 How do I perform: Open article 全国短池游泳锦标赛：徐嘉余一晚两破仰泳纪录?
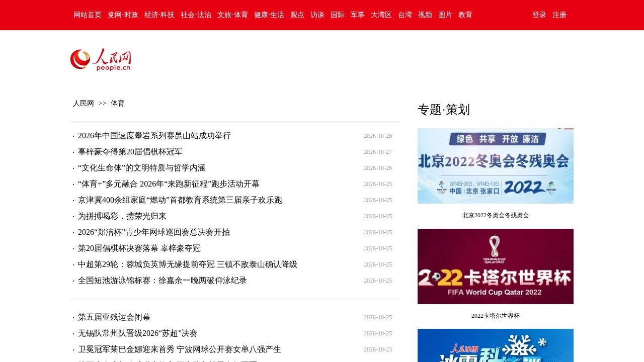[163, 281]
